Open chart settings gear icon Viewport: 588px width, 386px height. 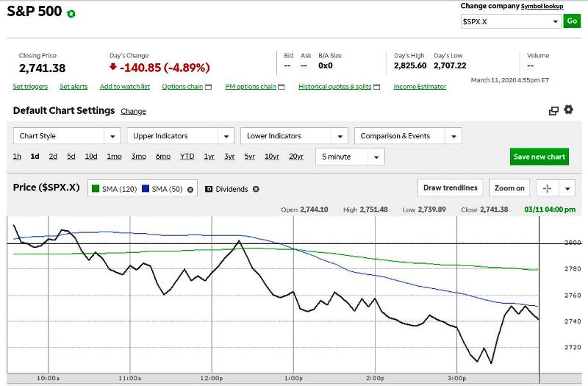tap(568, 110)
